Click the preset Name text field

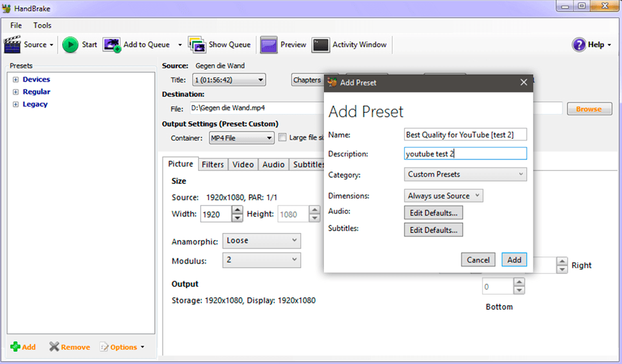tap(465, 135)
